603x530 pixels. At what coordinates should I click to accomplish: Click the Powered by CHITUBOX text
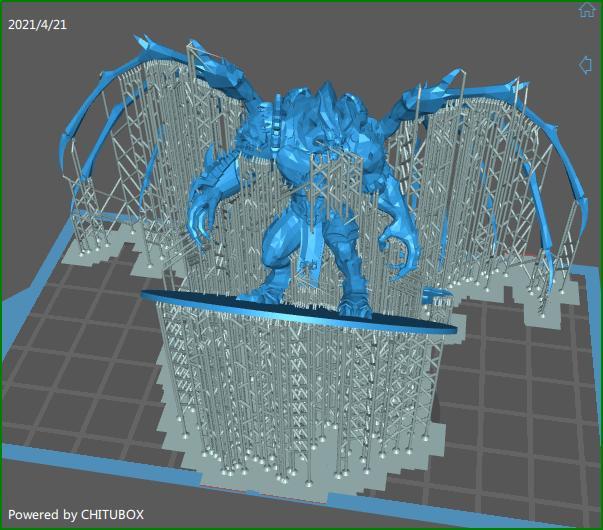pyautogui.click(x=76, y=514)
